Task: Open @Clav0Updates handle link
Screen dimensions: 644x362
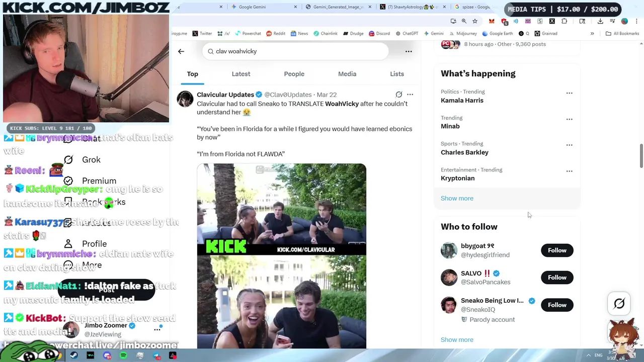Action: (x=288, y=95)
